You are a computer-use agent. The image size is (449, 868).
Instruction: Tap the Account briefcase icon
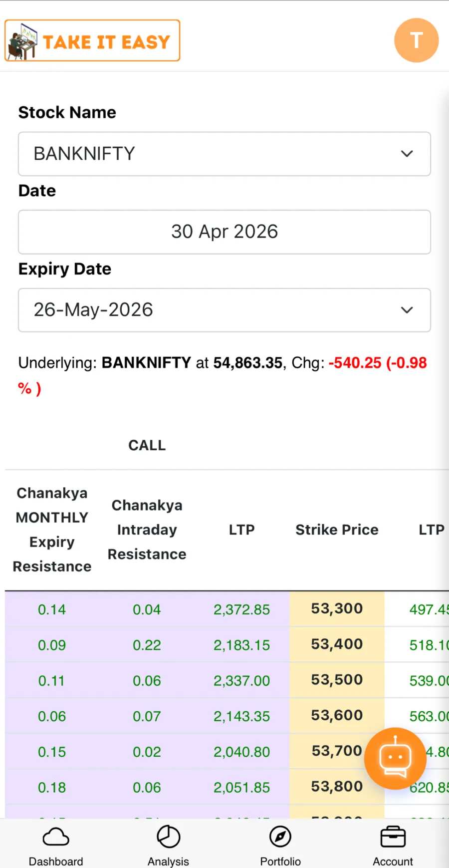(x=393, y=837)
